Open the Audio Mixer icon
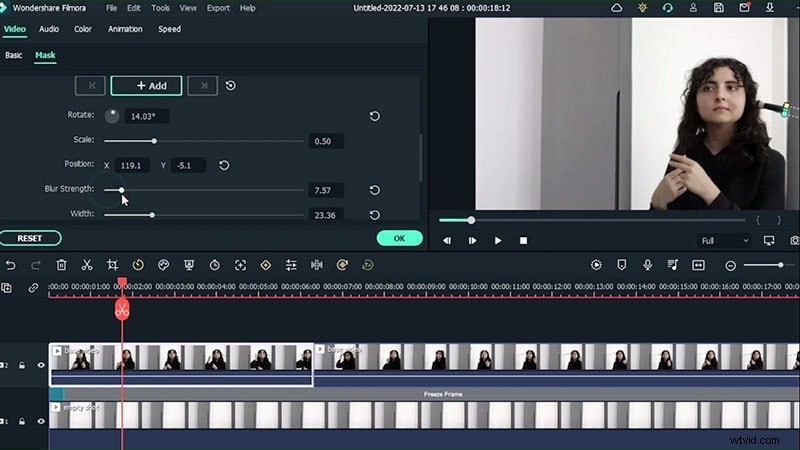This screenshot has height=450, width=800. pos(672,265)
